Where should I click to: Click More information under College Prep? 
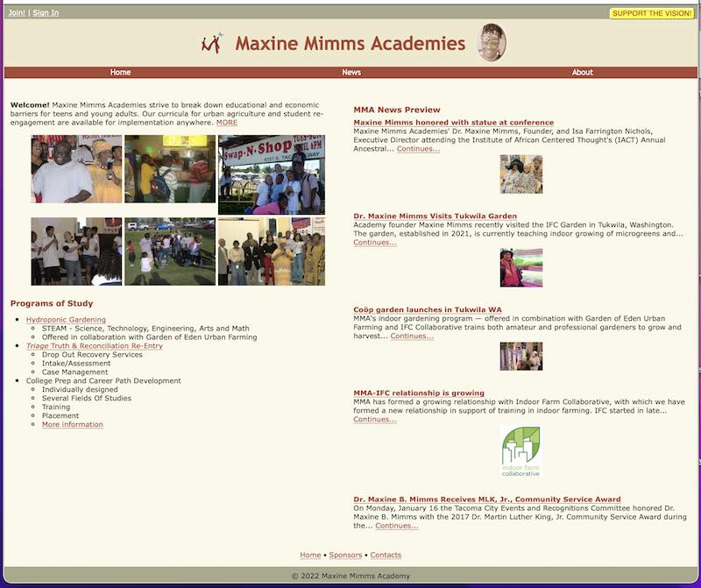click(x=72, y=425)
